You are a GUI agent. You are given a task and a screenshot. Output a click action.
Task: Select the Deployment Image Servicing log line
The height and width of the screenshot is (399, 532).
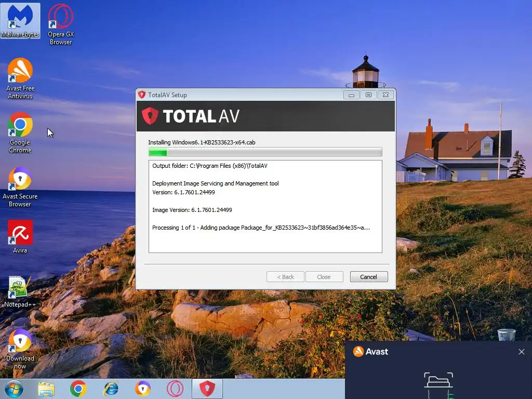(216, 183)
